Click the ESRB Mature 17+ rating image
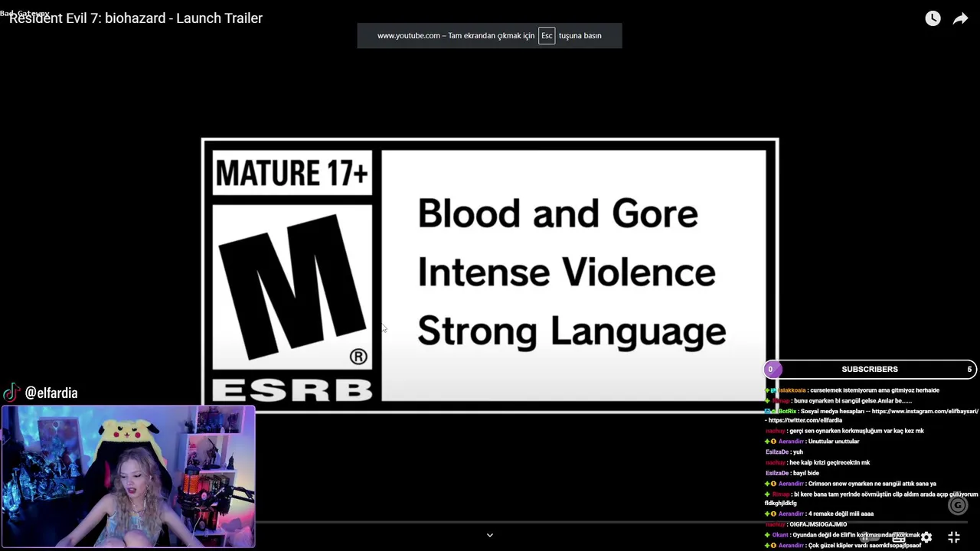The height and width of the screenshot is (551, 980). click(x=490, y=275)
